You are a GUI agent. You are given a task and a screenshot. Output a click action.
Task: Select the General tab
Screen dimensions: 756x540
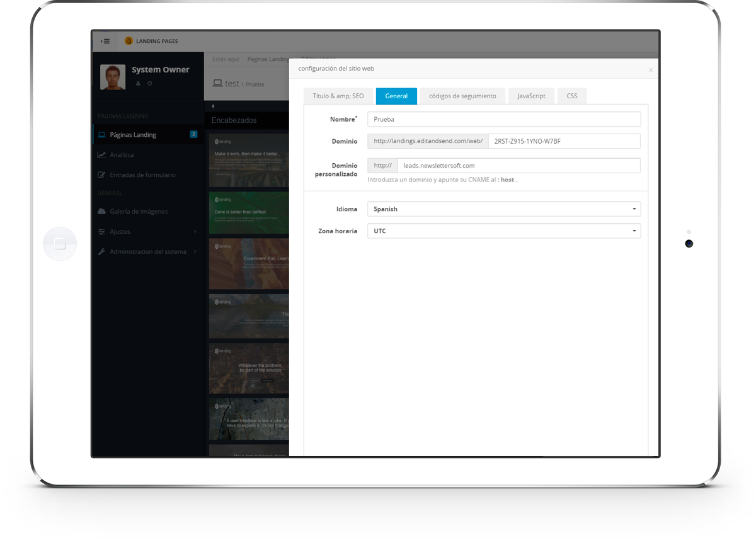[x=396, y=96]
